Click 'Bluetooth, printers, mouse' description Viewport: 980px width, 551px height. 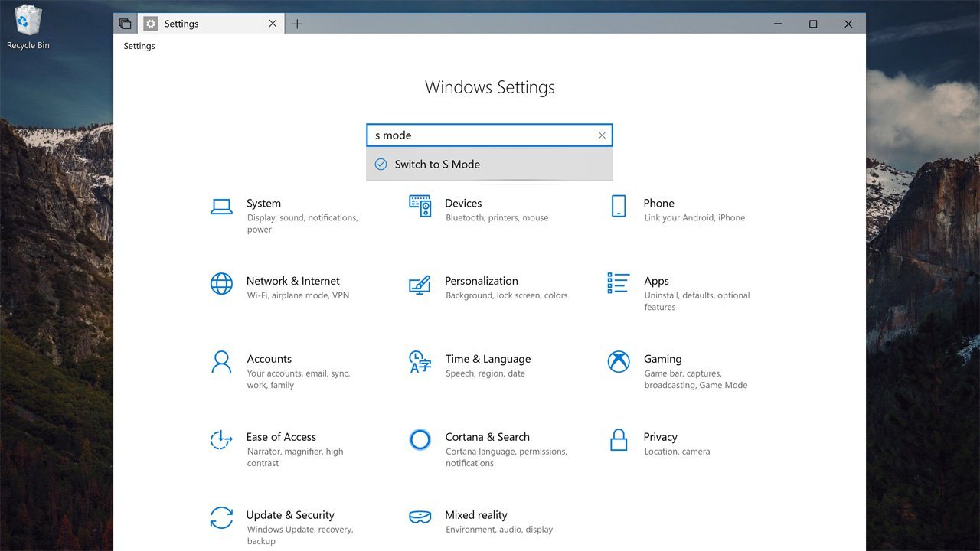[497, 218]
